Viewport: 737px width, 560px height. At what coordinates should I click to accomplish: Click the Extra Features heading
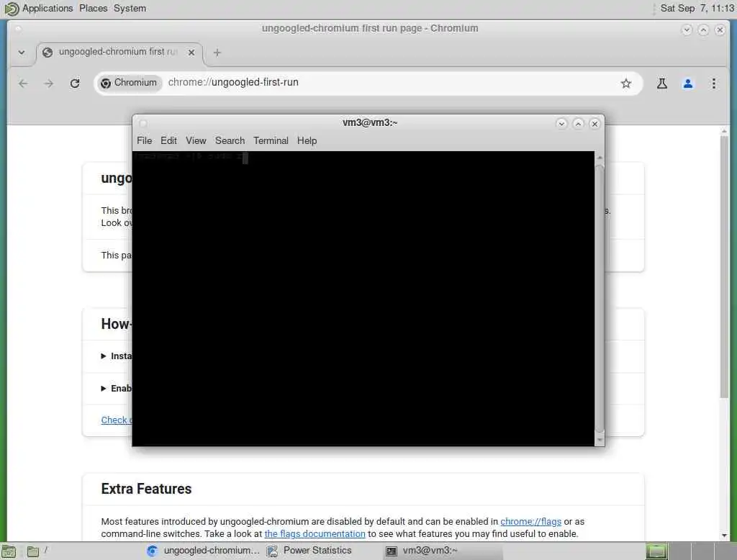point(146,489)
